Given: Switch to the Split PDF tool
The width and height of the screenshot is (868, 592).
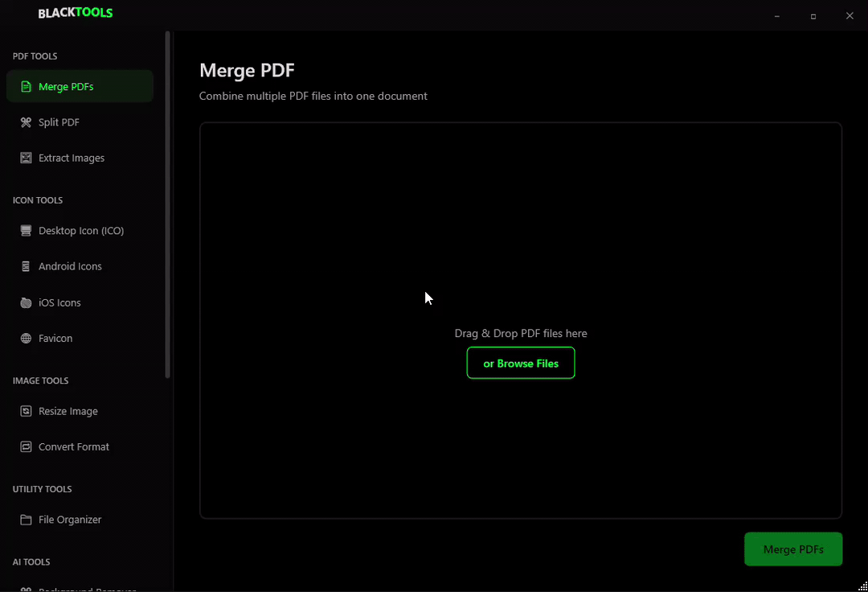Looking at the screenshot, I should 80,122.
